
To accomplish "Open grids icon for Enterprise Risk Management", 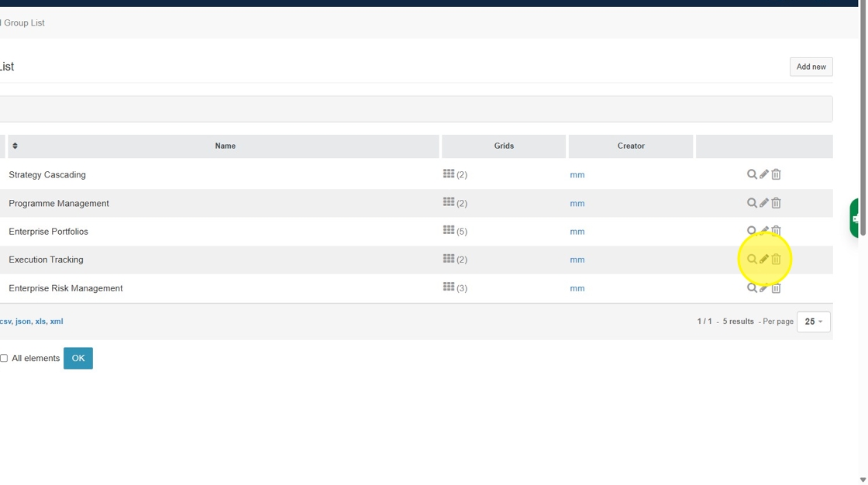I will (449, 287).
